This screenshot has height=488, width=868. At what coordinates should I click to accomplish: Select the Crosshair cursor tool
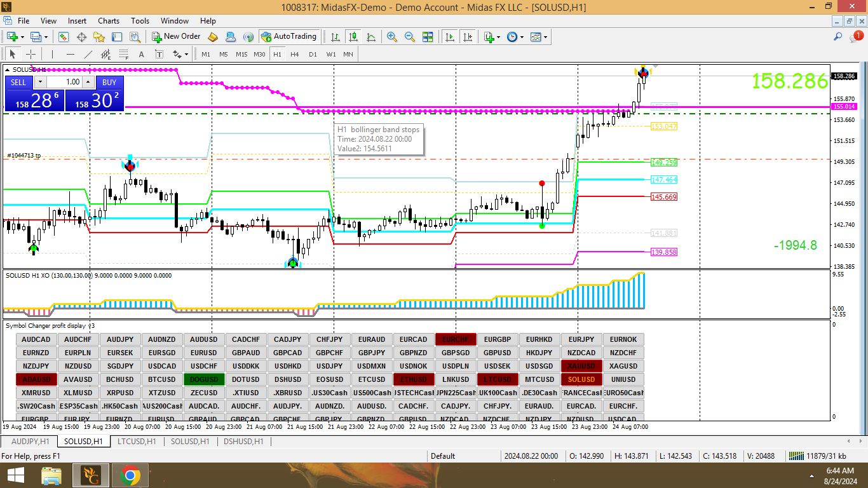pyautogui.click(x=30, y=54)
